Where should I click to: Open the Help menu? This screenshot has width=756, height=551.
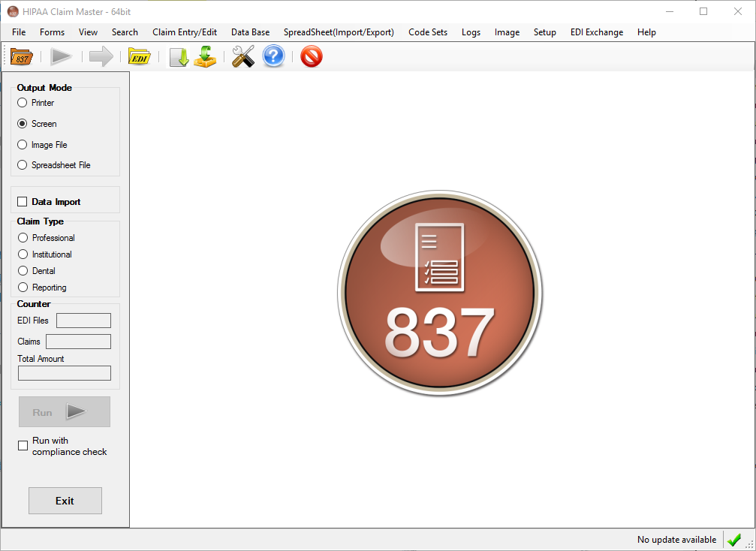tap(646, 32)
